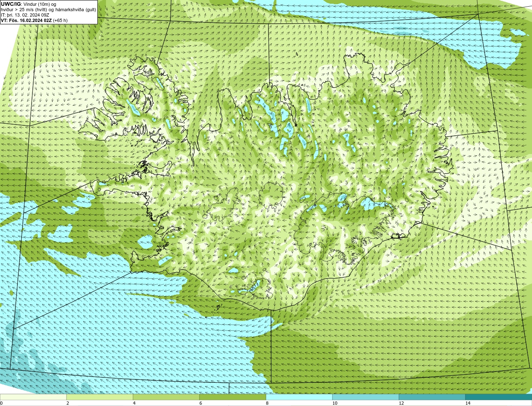Screen dimensions: 532x406
Task: Click the 4–6 legend color segment
Action: (x=166, y=397)
